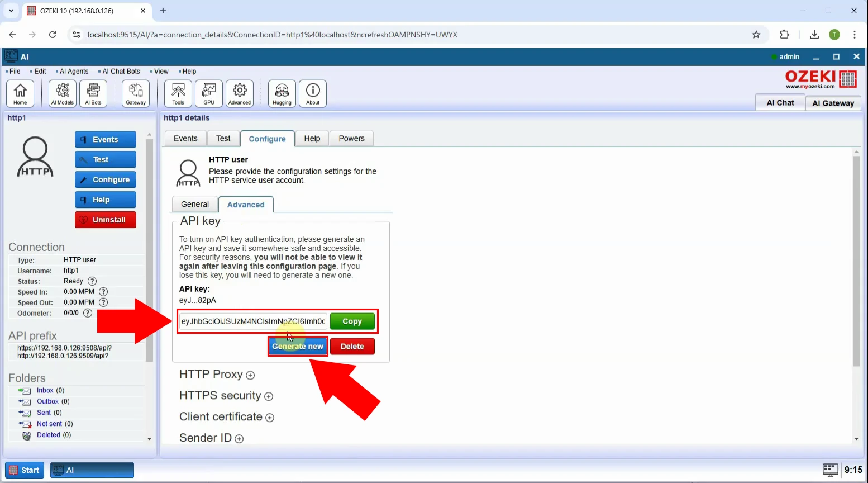Click the red Uninstall button
868x483 pixels.
coord(106,220)
